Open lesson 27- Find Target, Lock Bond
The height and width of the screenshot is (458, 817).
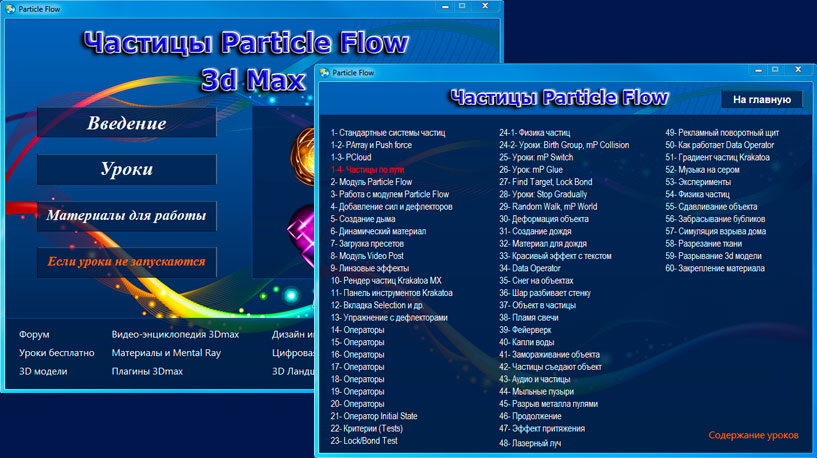tap(546, 182)
